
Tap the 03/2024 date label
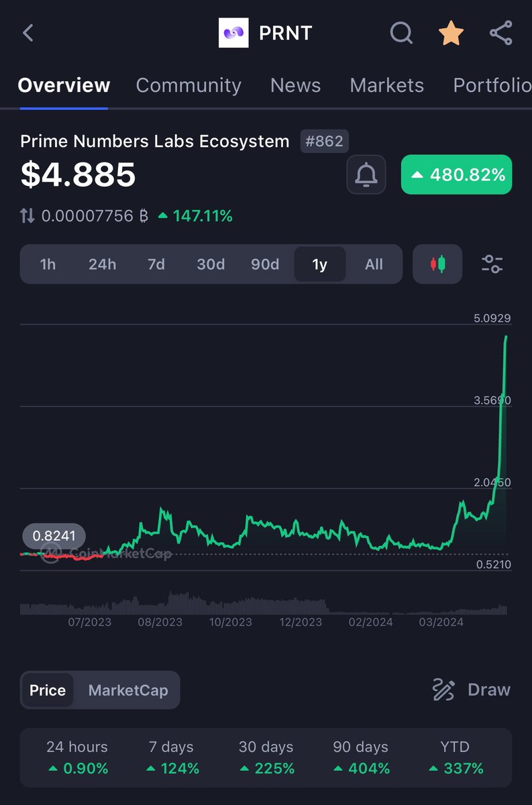[441, 622]
